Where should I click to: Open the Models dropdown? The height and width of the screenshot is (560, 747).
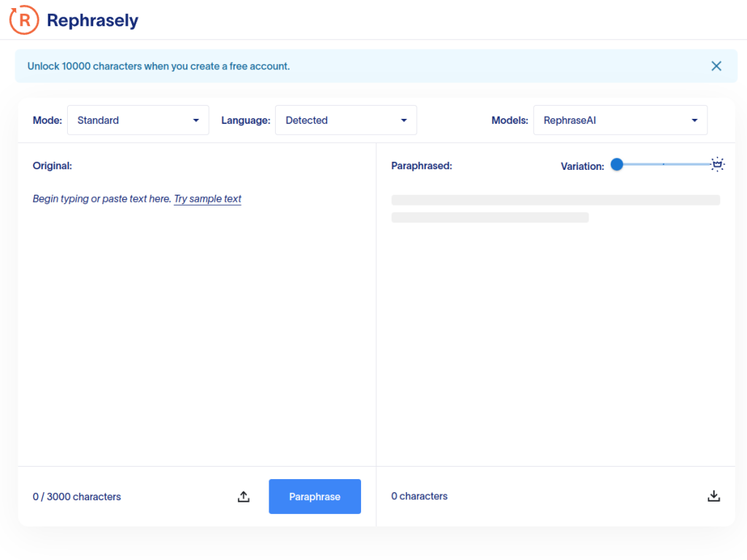tap(620, 120)
